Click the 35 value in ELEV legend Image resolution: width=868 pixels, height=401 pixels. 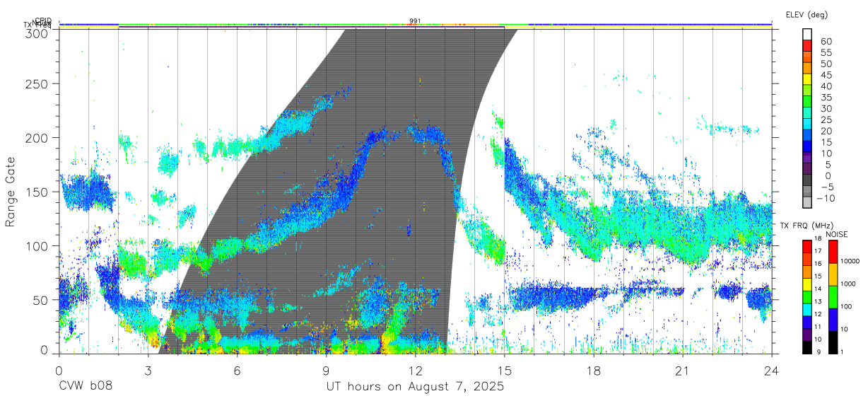826,98
